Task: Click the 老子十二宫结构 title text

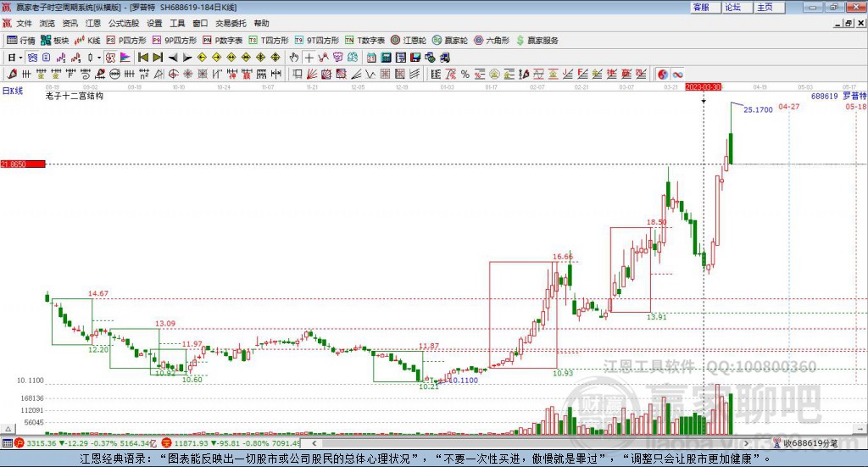Action: [x=75, y=96]
